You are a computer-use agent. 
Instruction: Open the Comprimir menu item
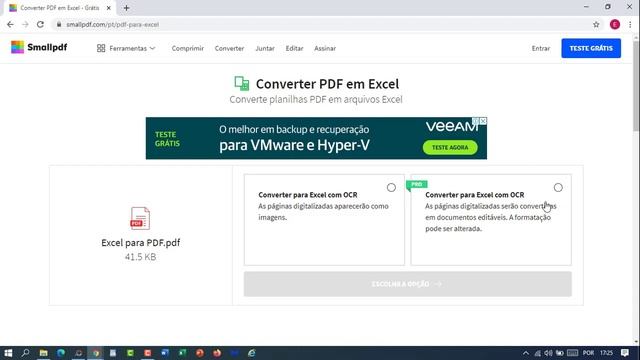pyautogui.click(x=187, y=48)
